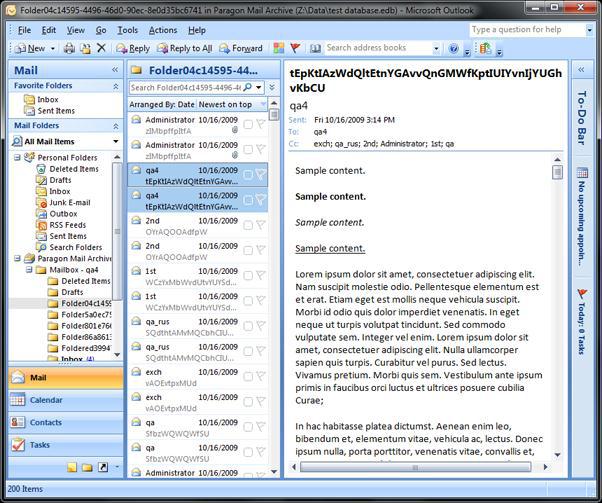Click the Categorize color grid icon

[279, 48]
